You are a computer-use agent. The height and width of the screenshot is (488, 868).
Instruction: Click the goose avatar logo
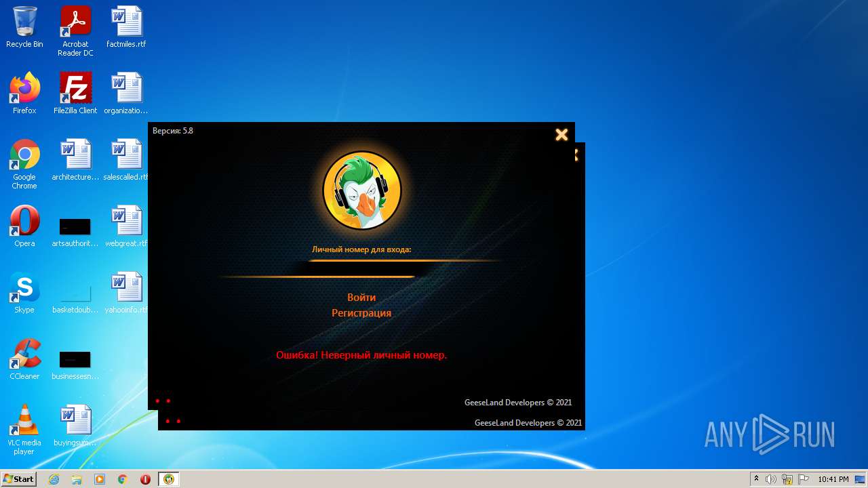point(362,190)
